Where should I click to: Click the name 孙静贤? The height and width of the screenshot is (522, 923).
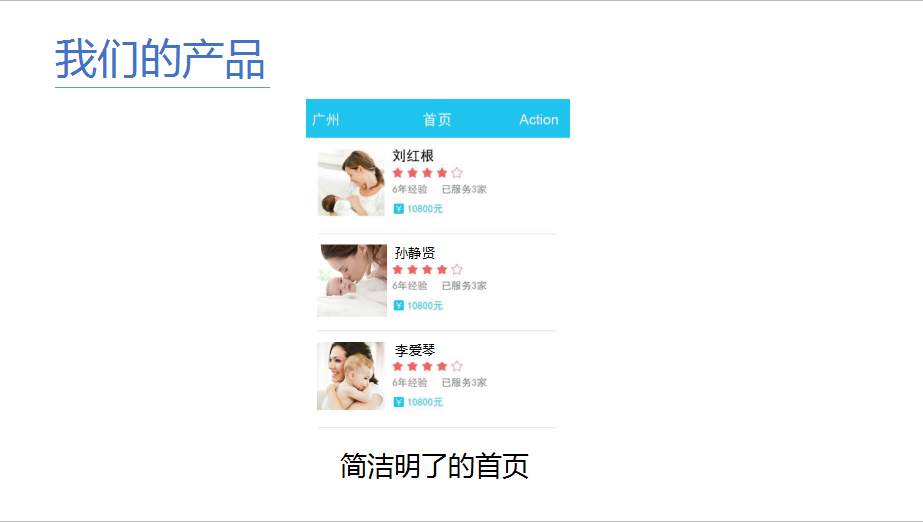coord(415,253)
